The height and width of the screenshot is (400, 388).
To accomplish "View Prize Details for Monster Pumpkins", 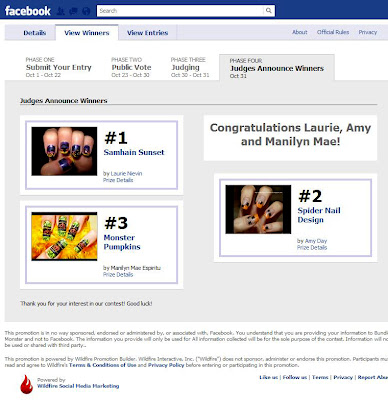I will 118,275.
